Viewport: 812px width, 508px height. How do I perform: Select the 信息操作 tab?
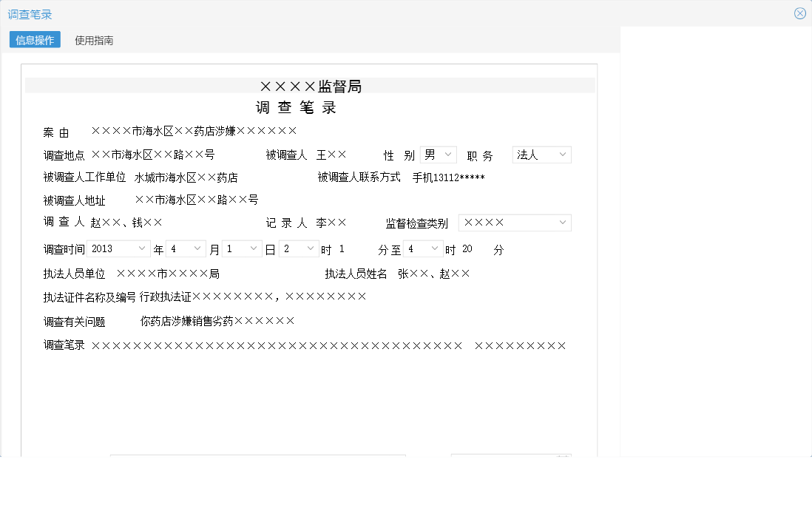(x=34, y=40)
